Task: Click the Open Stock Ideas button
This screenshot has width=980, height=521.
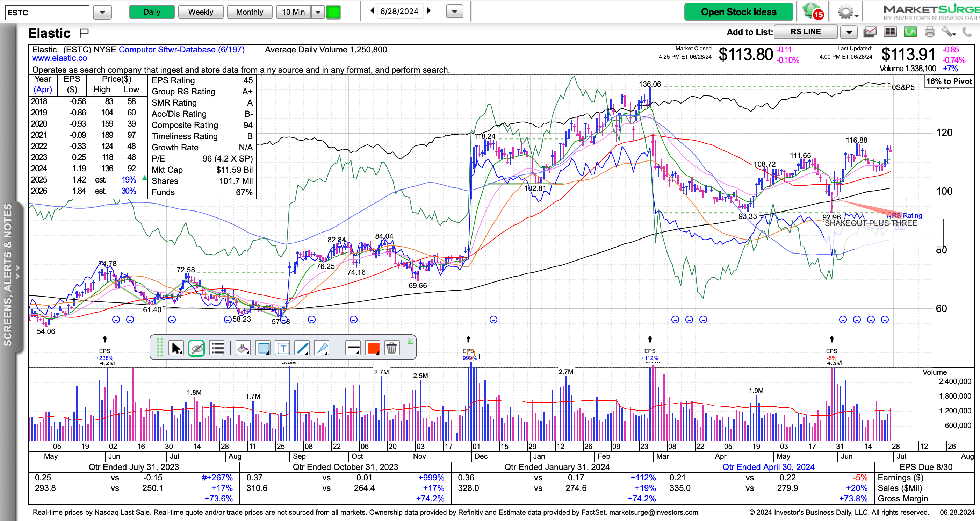Action: point(738,12)
